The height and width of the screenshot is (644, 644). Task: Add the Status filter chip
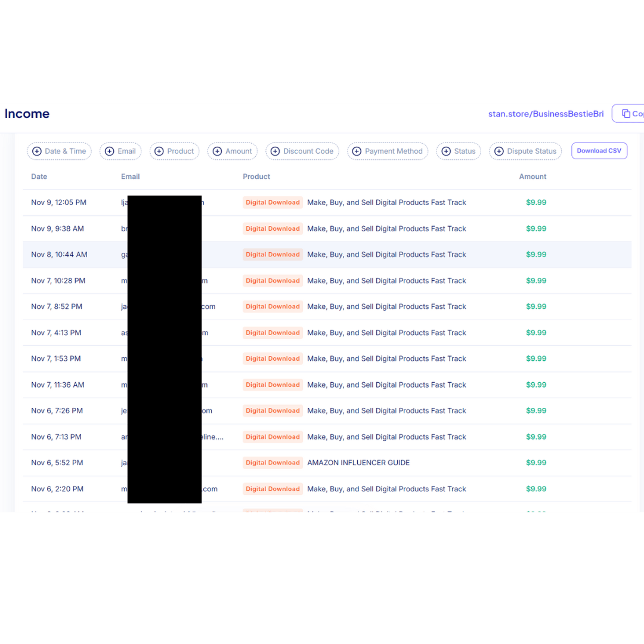pos(459,151)
